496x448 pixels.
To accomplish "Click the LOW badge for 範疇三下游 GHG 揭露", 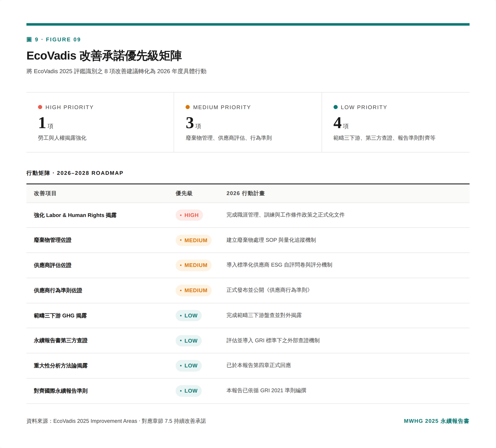I will point(188,316).
